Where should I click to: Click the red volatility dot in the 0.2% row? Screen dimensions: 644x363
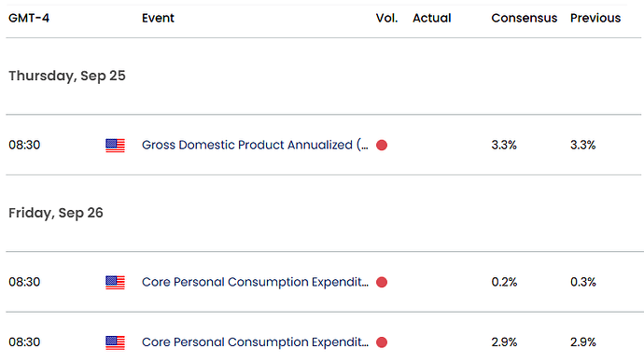click(x=382, y=283)
